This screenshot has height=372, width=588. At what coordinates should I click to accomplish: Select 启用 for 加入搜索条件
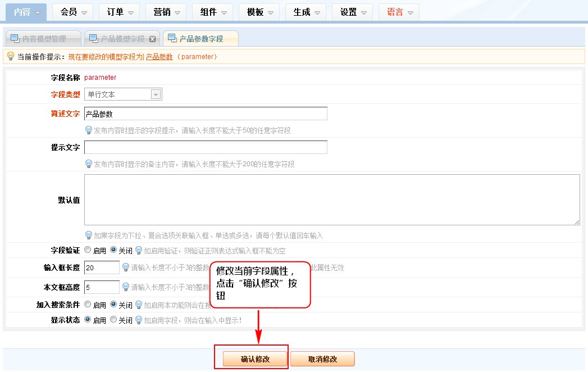coord(88,305)
